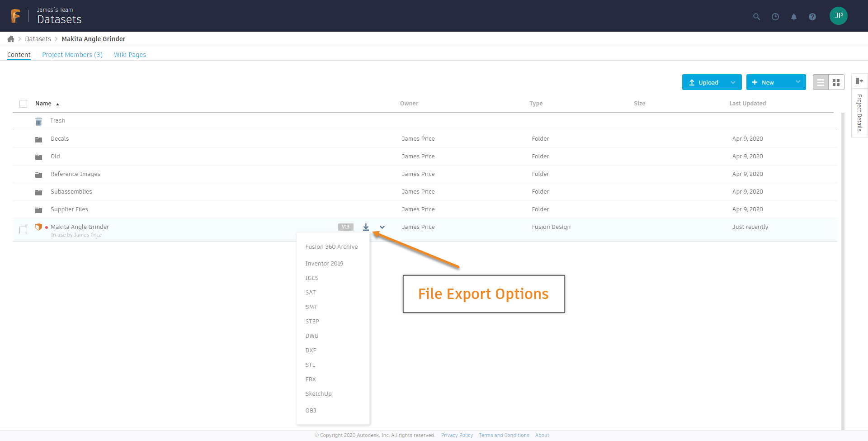This screenshot has height=441, width=868.
Task: Export the design as STEP format
Action: (x=312, y=321)
